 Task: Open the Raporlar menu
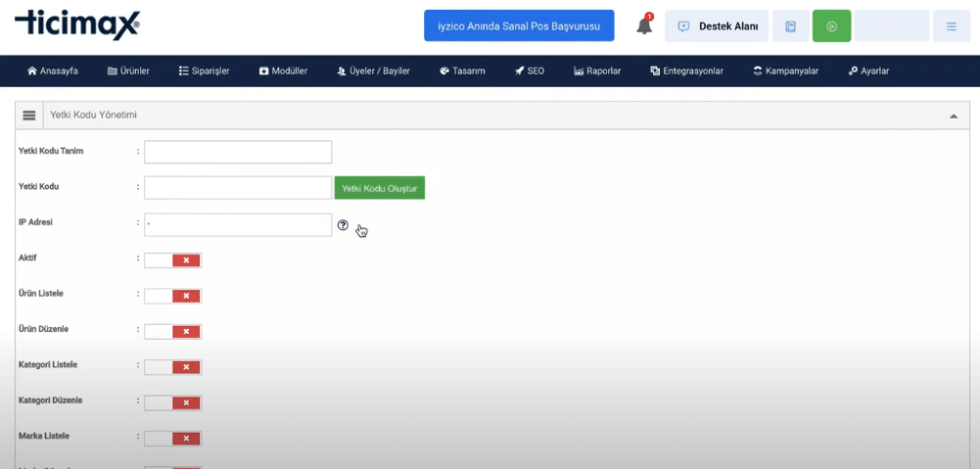coord(597,71)
